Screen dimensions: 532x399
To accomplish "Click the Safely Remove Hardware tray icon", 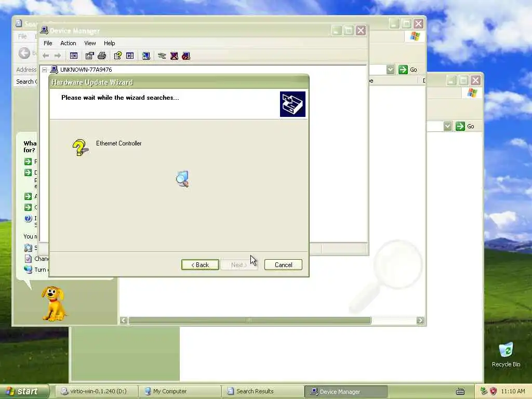I will 484,391.
